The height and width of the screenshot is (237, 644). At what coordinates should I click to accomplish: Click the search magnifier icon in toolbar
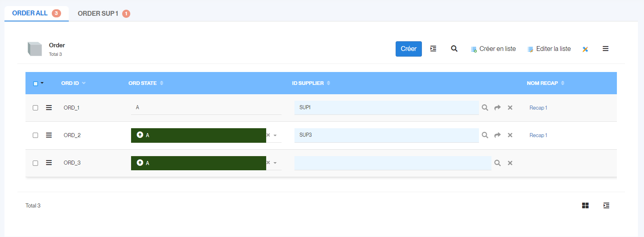[454, 49]
